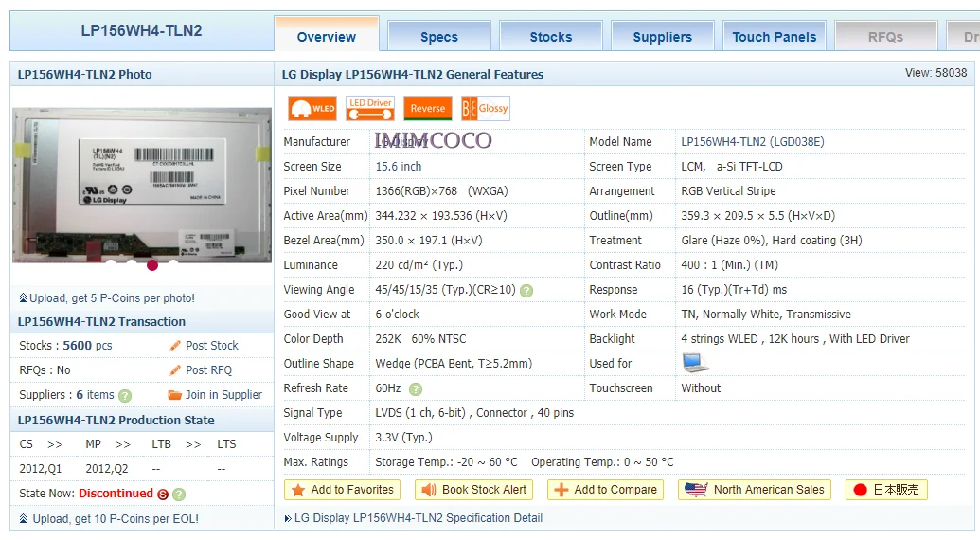980x540 pixels.
Task: Click Upload, get 10 P-Coins per EOL link
Action: [116, 519]
